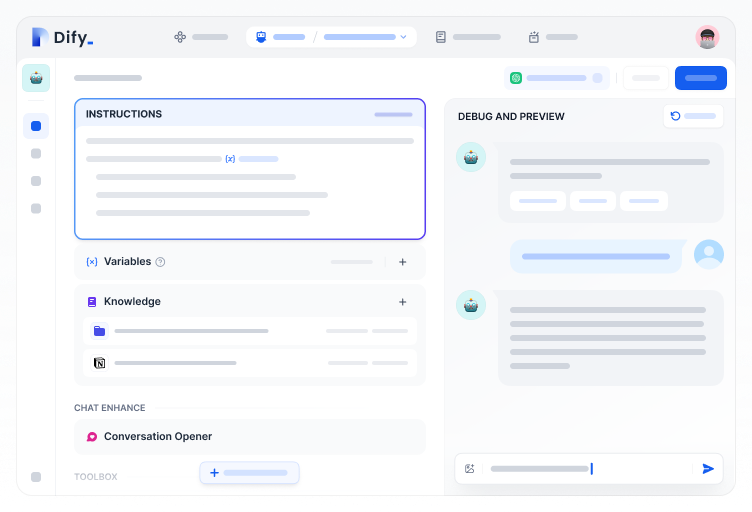Click the send message arrow icon
The height and width of the screenshot is (512, 752).
(x=708, y=468)
